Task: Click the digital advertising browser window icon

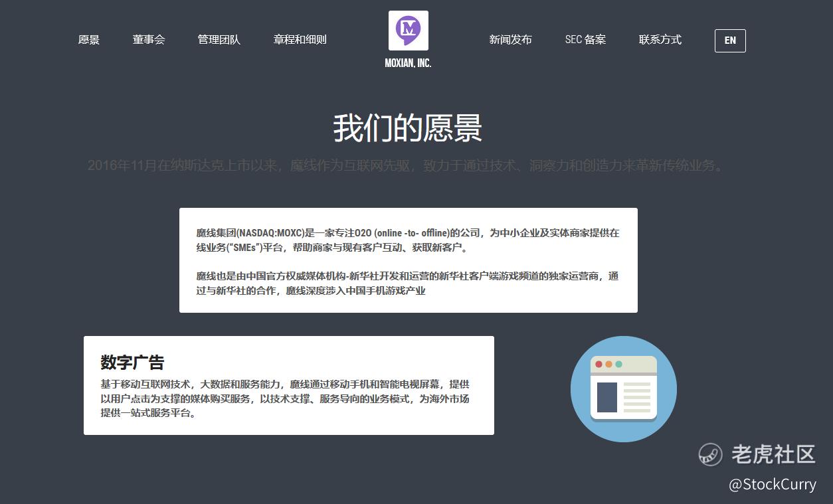Action: (x=624, y=389)
